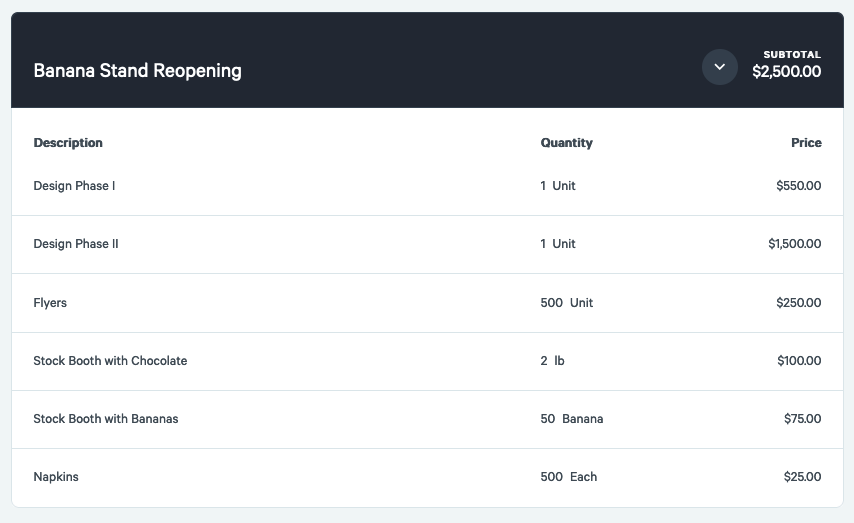854x523 pixels.
Task: Click the Quantity column header
Action: 566,143
